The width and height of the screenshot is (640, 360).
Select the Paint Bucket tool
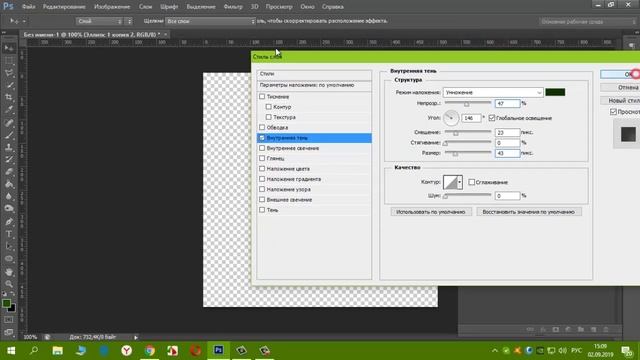[x=9, y=184]
